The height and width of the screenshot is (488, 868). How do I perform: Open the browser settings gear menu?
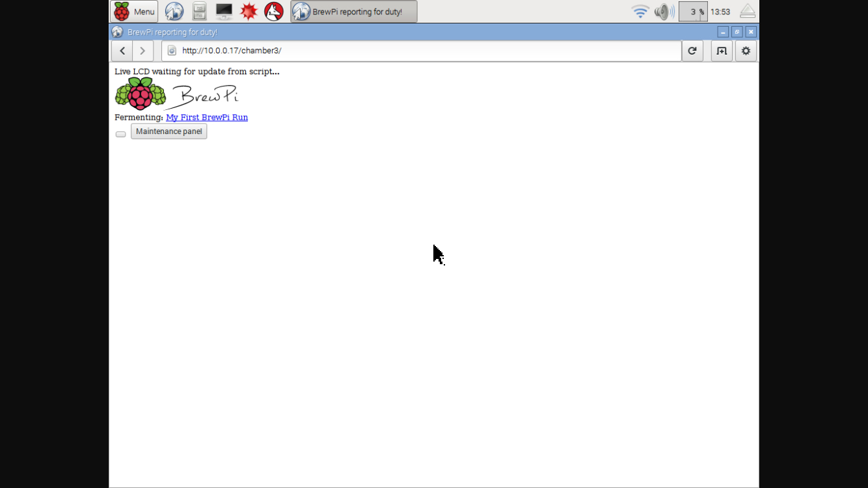click(746, 51)
